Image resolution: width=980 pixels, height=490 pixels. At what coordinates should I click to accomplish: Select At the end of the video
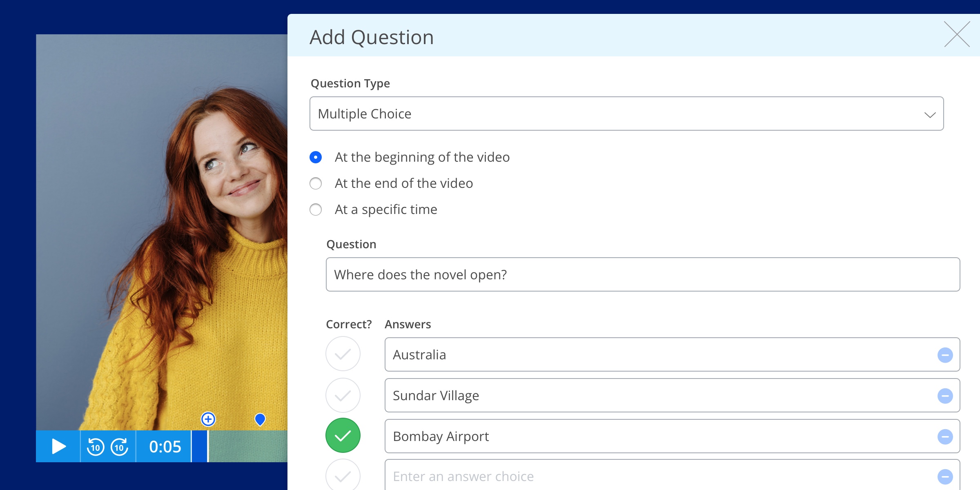(x=316, y=183)
